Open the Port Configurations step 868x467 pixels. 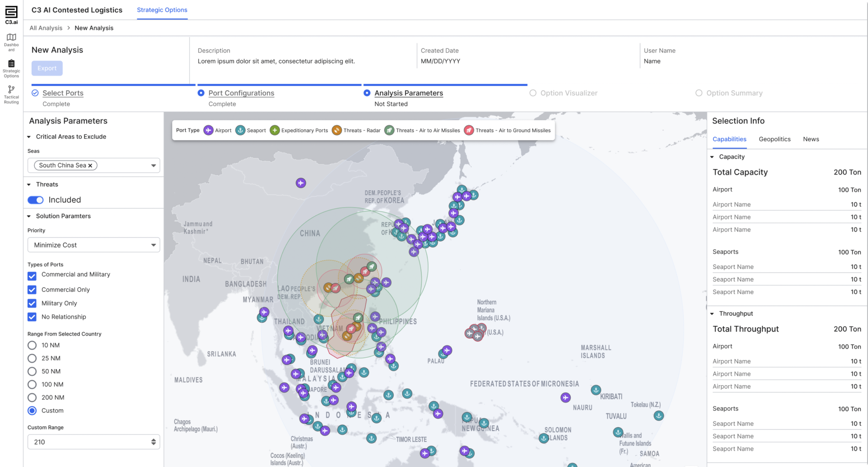pyautogui.click(x=241, y=93)
